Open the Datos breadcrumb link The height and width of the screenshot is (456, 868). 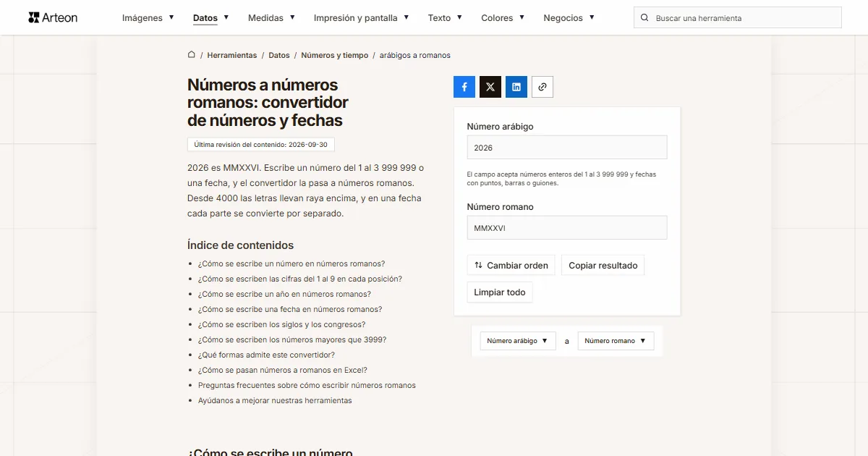coord(279,55)
